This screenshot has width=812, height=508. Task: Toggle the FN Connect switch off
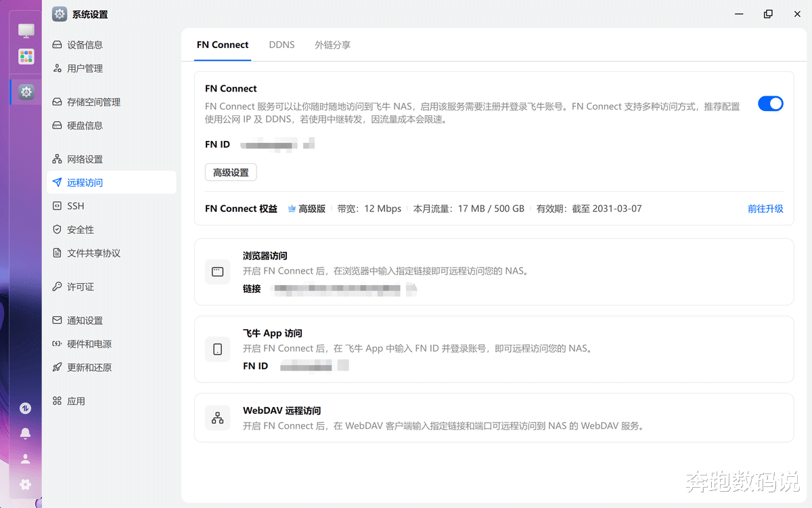click(x=770, y=104)
